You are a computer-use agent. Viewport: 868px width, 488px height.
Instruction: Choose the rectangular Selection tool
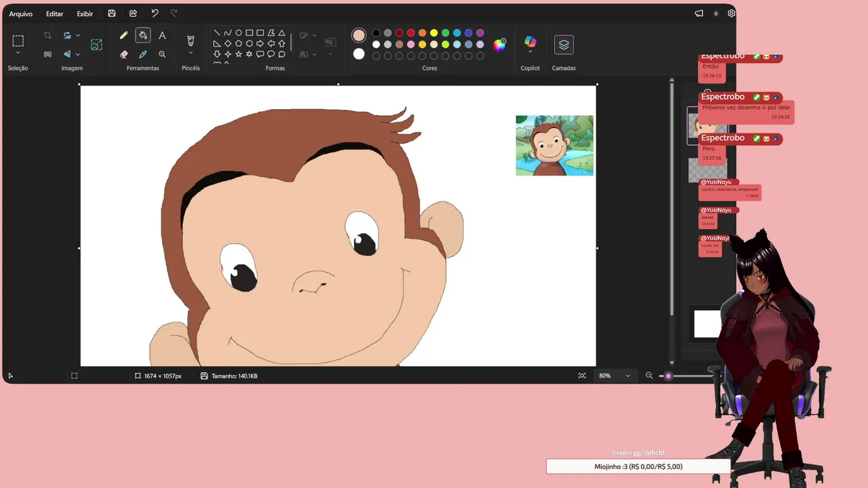point(18,41)
